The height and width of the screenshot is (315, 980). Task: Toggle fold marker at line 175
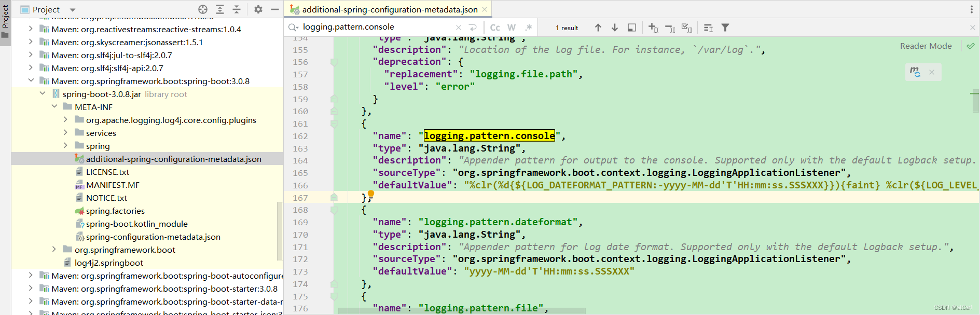[334, 296]
